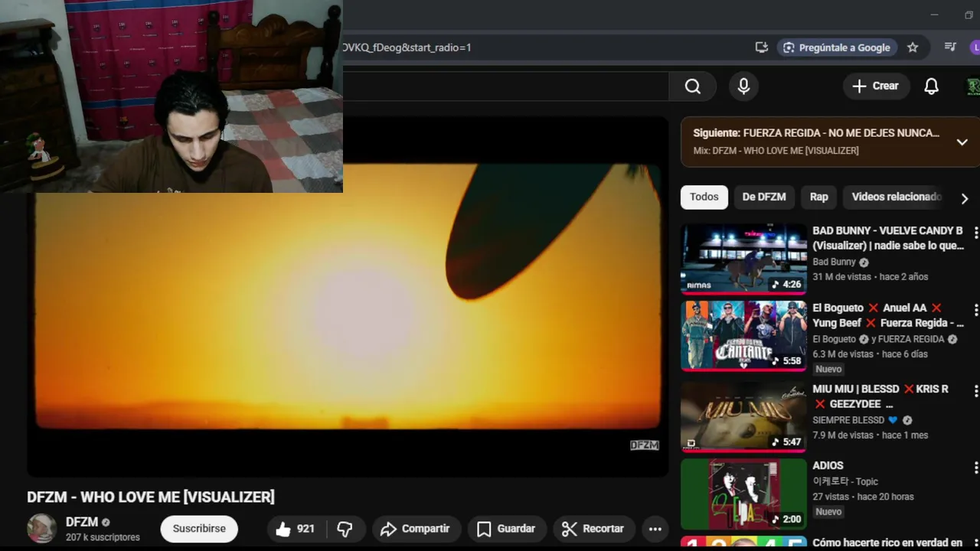Screen dimensions: 980x551
Task: Open the notifications bell
Action: (x=931, y=86)
